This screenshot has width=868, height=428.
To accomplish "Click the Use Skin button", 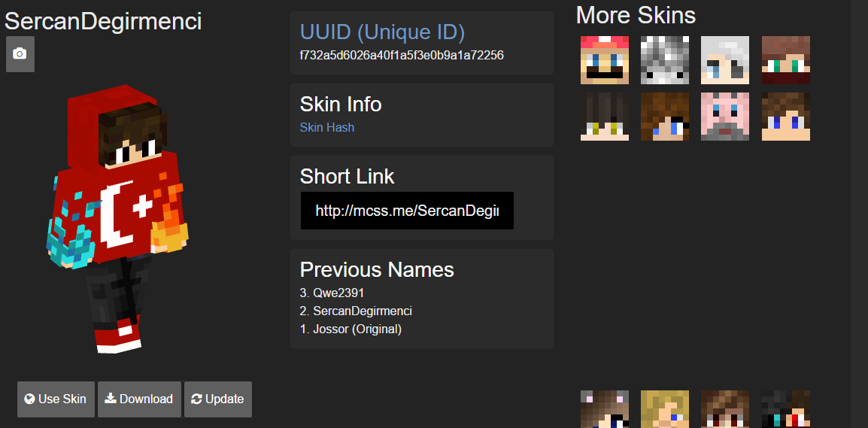I will click(56, 399).
